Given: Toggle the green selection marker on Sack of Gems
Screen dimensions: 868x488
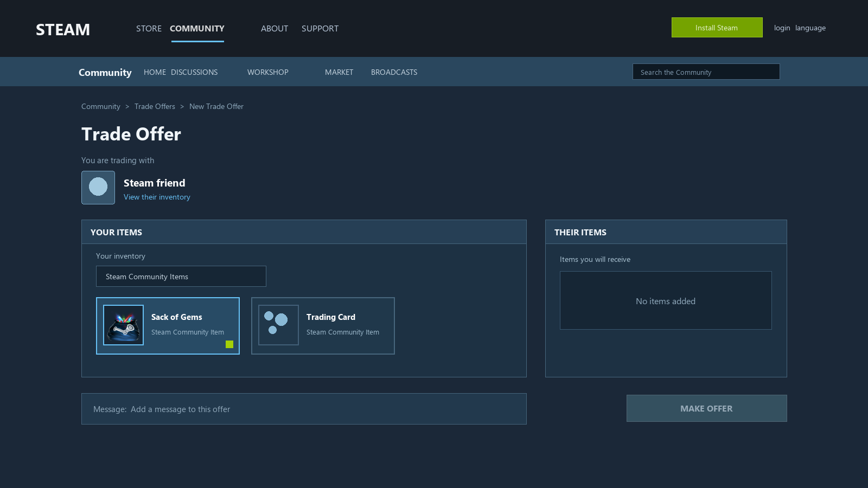Looking at the screenshot, I should coord(229,344).
